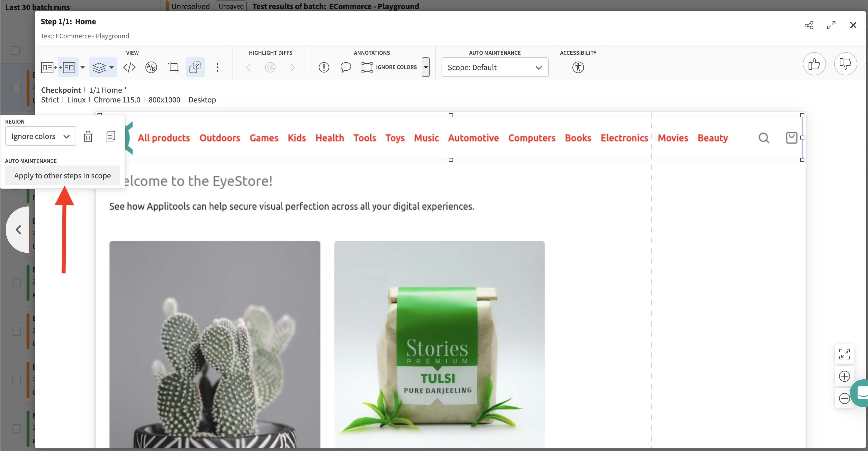This screenshot has width=868, height=451.
Task: Tick the topmost batch list checkbox
Action: [x=15, y=50]
